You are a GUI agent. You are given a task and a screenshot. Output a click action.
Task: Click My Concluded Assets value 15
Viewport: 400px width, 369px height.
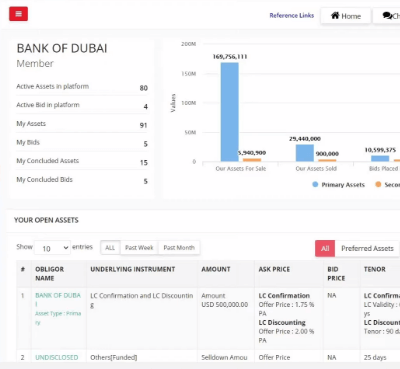[x=144, y=163]
